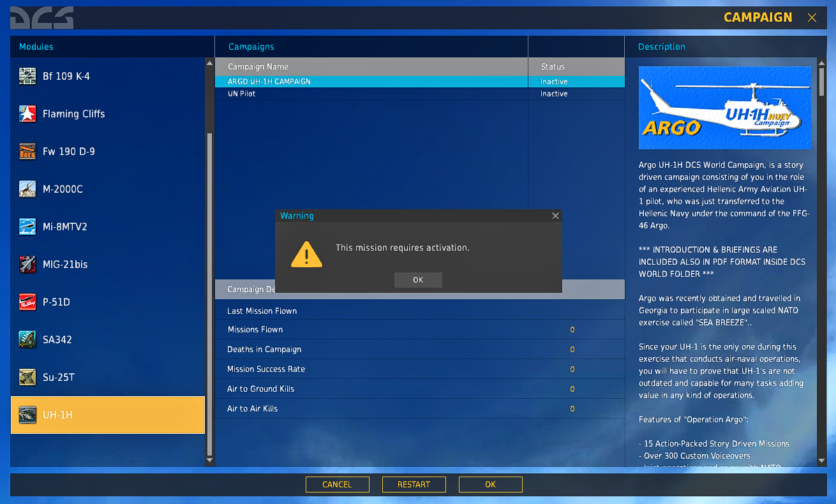Click the Bf 109 K-4 label
This screenshot has height=504, width=836.
66,77
